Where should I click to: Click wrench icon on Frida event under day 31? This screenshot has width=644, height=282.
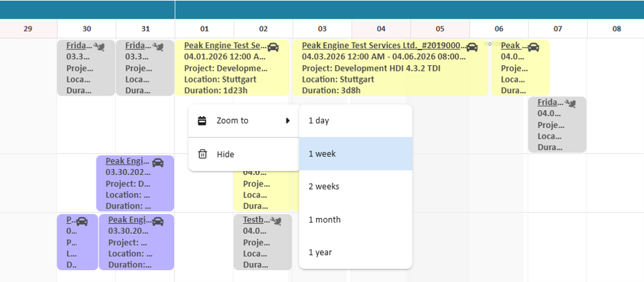pos(158,47)
